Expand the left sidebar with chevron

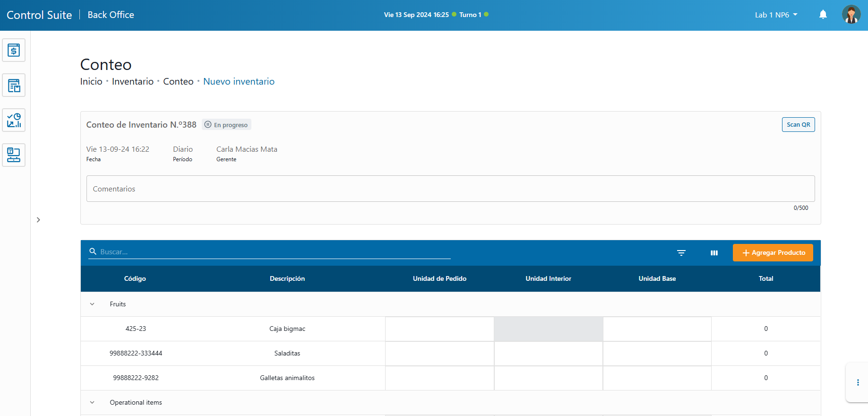[x=38, y=220]
